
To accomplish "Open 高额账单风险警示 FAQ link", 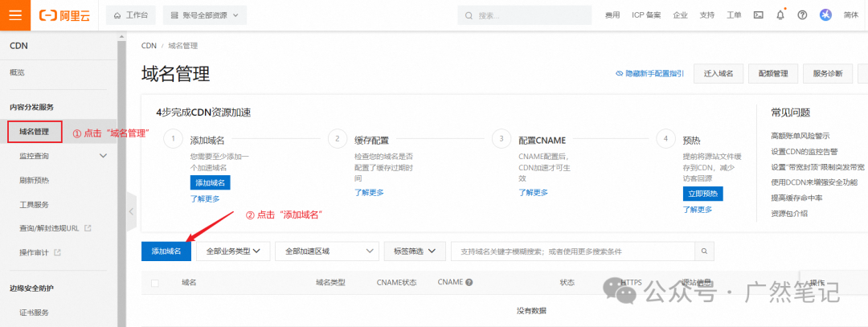I will point(800,136).
